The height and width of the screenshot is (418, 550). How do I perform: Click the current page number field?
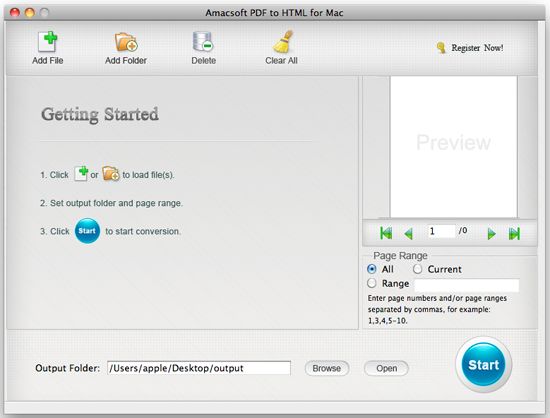[x=441, y=231]
